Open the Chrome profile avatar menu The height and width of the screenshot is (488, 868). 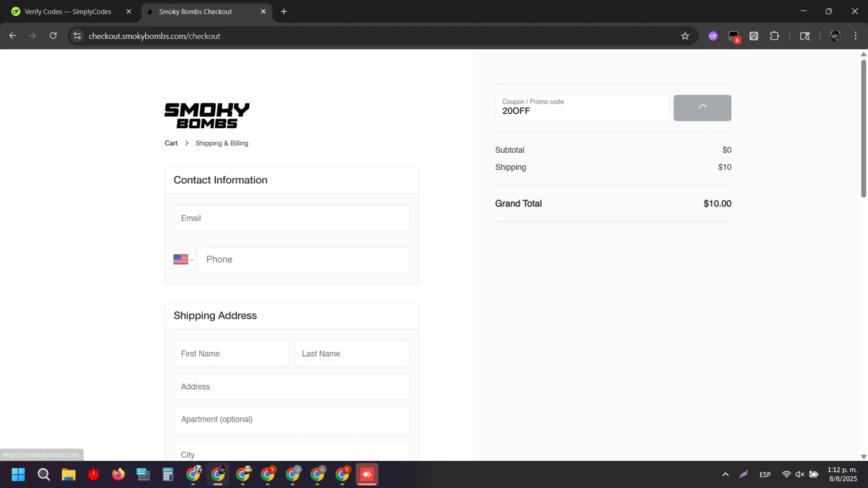tap(835, 36)
